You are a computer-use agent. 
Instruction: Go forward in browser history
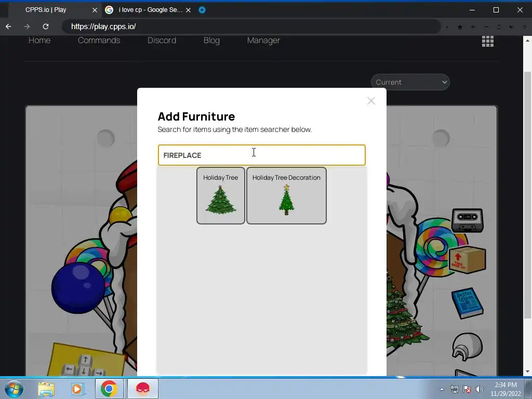(x=27, y=26)
